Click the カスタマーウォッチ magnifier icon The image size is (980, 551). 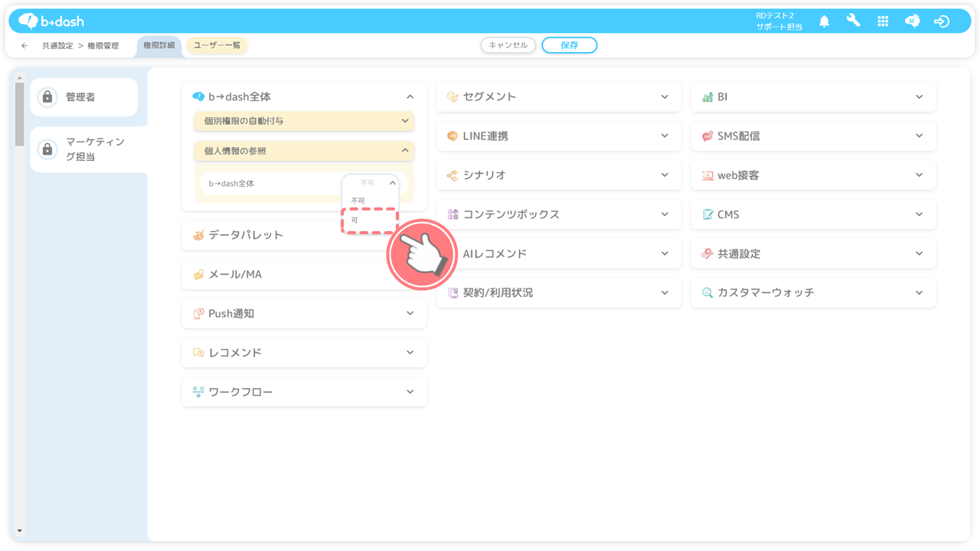click(x=707, y=292)
